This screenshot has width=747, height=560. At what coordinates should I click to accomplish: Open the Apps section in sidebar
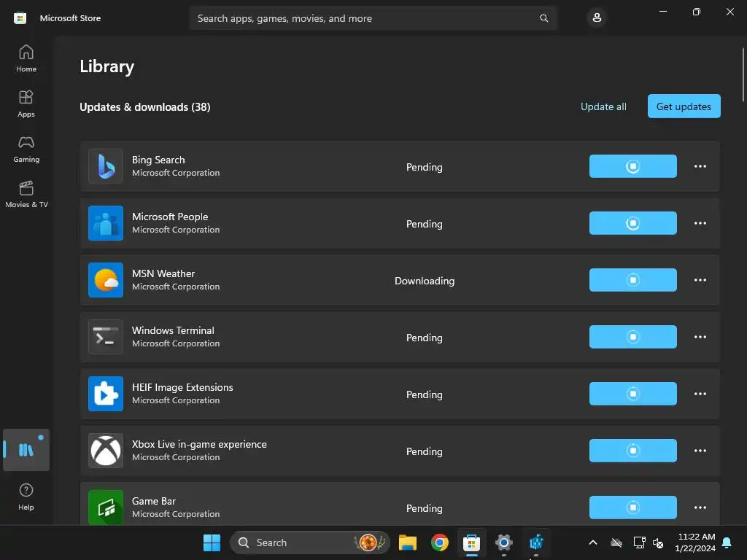[x=26, y=104]
